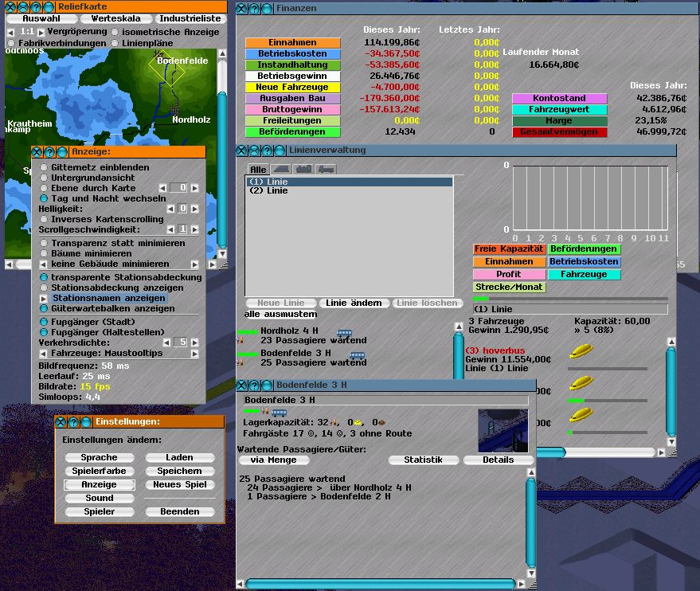
Task: Toggle the pink Profit chart swatch
Action: point(508,275)
